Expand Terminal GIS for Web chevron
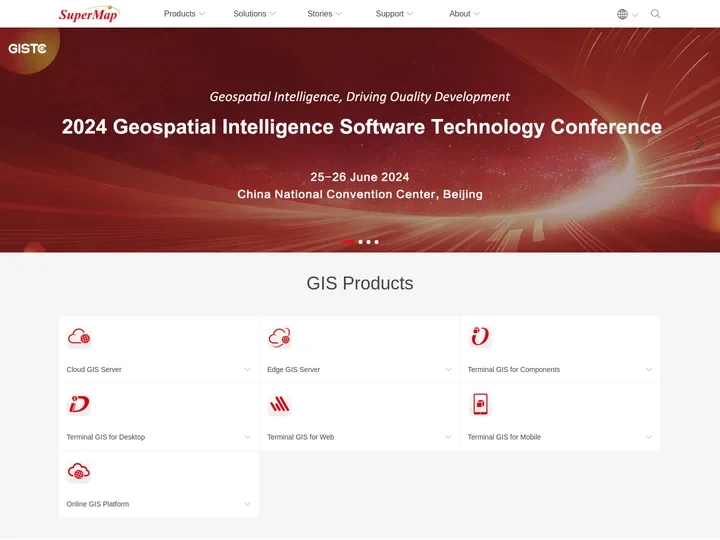The width and height of the screenshot is (720, 540). (448, 437)
